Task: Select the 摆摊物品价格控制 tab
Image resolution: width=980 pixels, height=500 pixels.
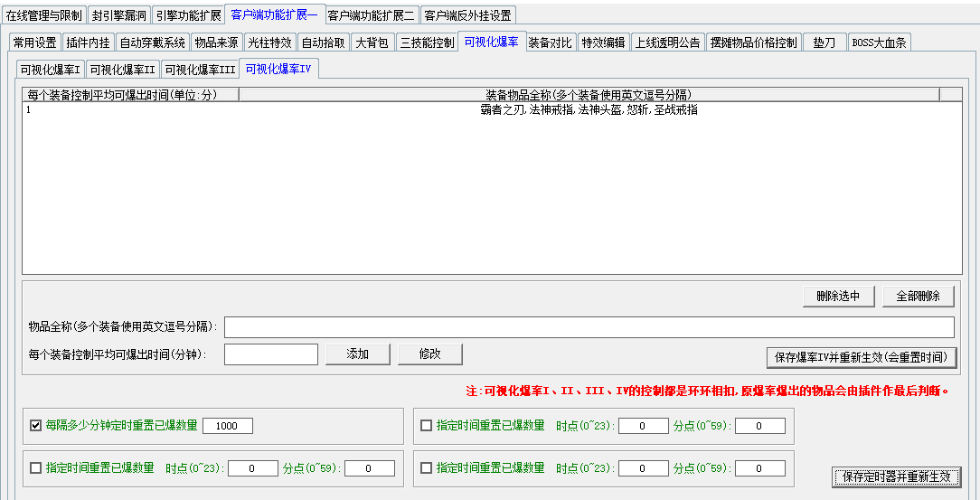Action: point(753,42)
